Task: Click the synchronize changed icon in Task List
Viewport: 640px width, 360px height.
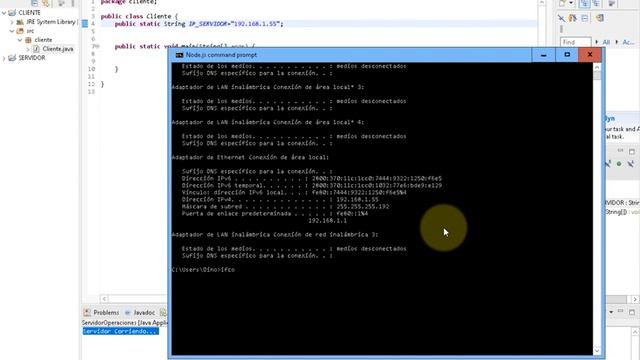Action: (573, 18)
